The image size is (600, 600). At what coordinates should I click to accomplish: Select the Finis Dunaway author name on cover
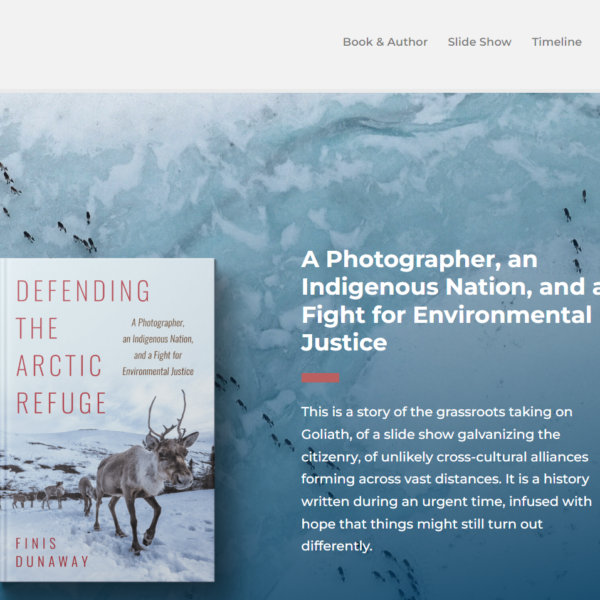point(52,553)
